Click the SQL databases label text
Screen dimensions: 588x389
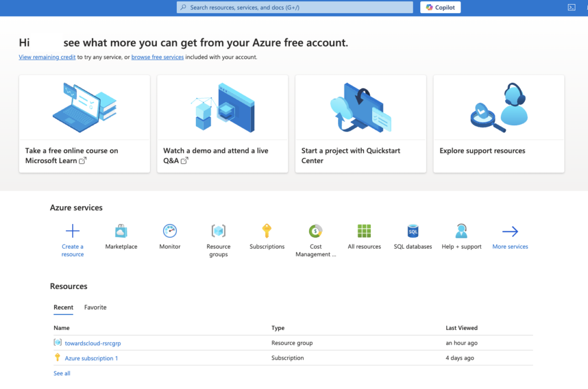[x=413, y=247]
